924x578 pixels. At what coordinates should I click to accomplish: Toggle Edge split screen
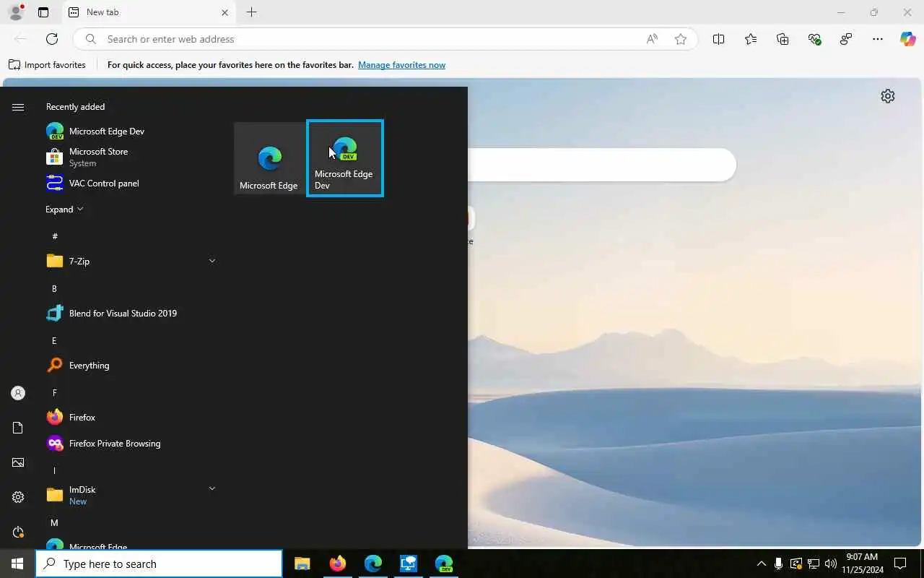tap(718, 39)
